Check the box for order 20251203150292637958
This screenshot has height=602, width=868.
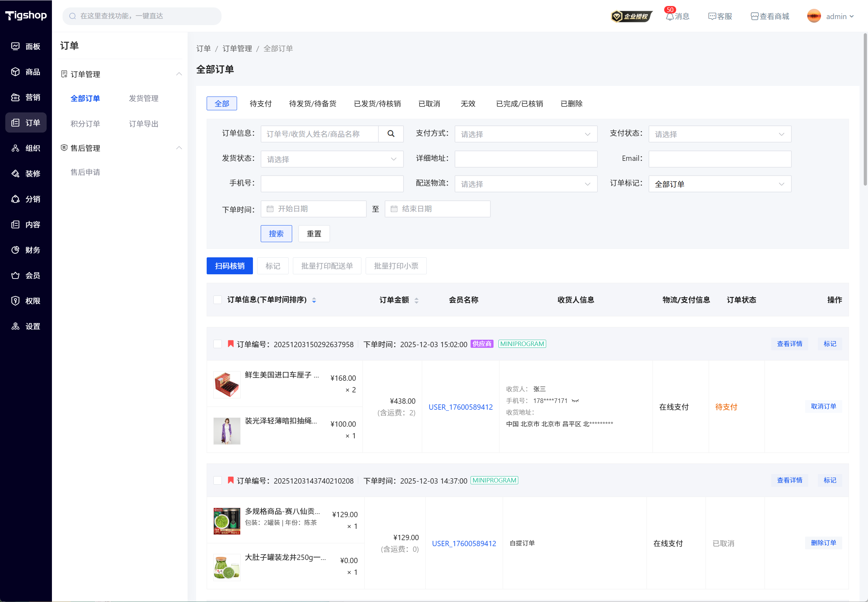pyautogui.click(x=218, y=344)
